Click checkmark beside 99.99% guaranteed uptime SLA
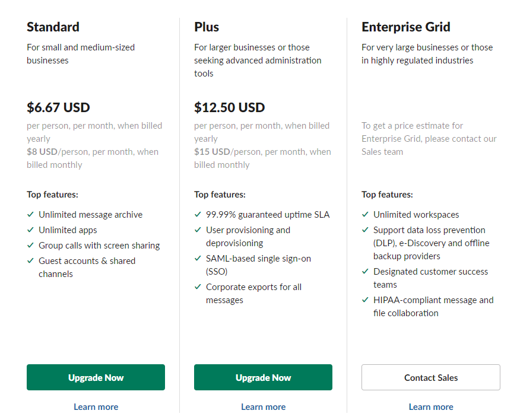The width and height of the screenshot is (517, 420). 198,215
